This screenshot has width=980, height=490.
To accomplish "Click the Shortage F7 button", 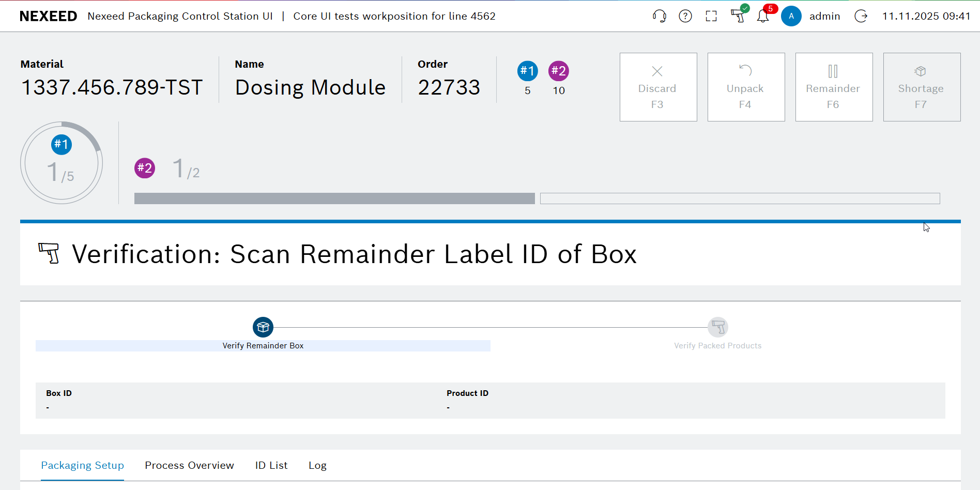I will tap(922, 87).
